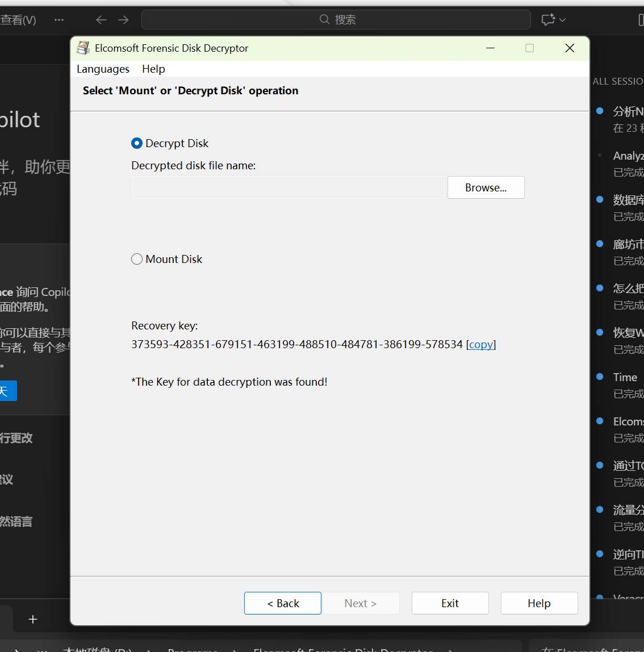The width and height of the screenshot is (644, 652).
Task: Open the 廊坊市 session in sessions list
Action: tap(619, 252)
